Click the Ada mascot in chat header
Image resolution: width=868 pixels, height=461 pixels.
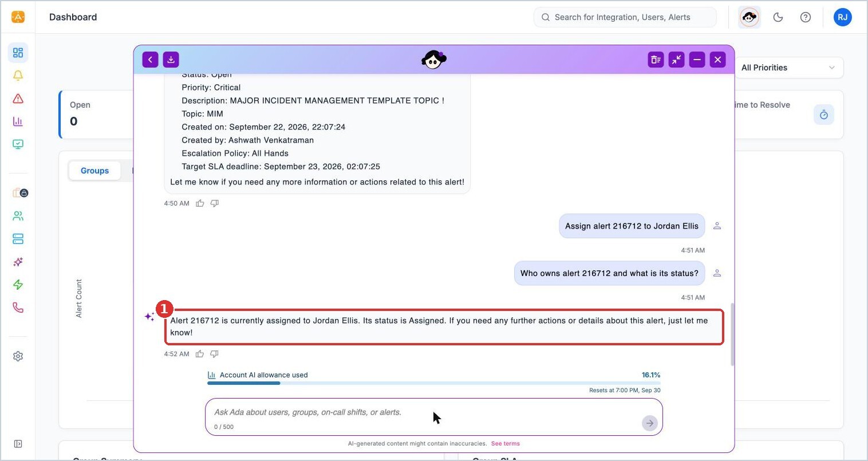(434, 60)
